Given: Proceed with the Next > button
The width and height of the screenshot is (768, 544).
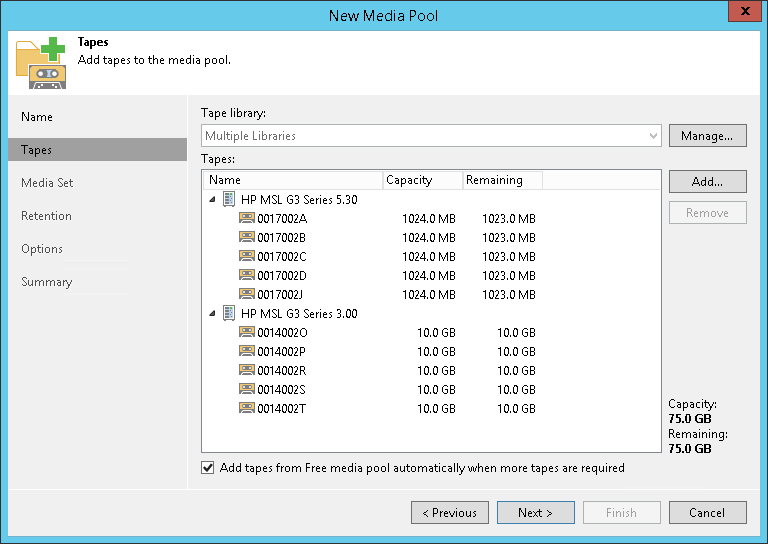Looking at the screenshot, I should [x=536, y=513].
